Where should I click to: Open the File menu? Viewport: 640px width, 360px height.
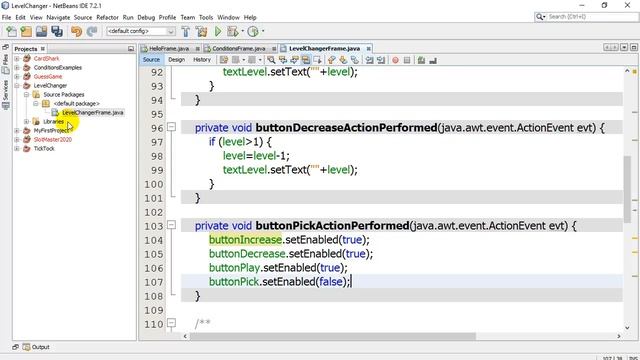(x=7, y=18)
